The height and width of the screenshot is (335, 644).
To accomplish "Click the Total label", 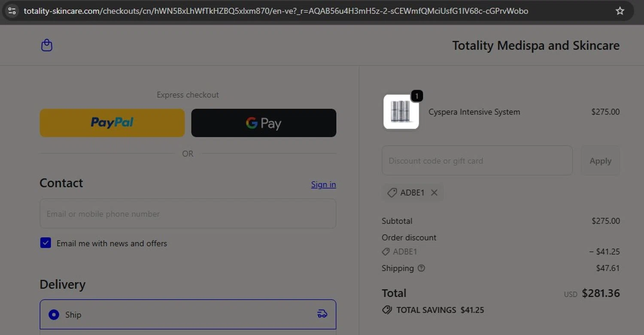I will click(x=394, y=293).
